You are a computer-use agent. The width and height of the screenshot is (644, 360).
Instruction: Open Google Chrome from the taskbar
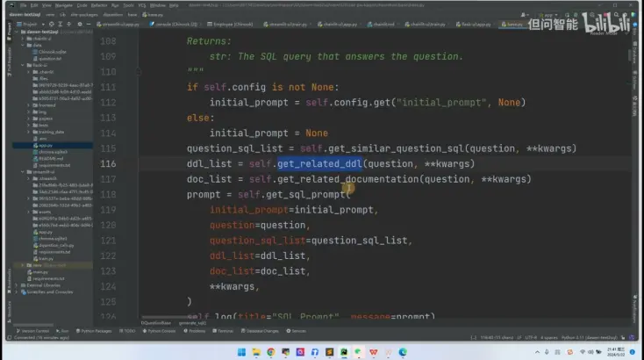270,352
